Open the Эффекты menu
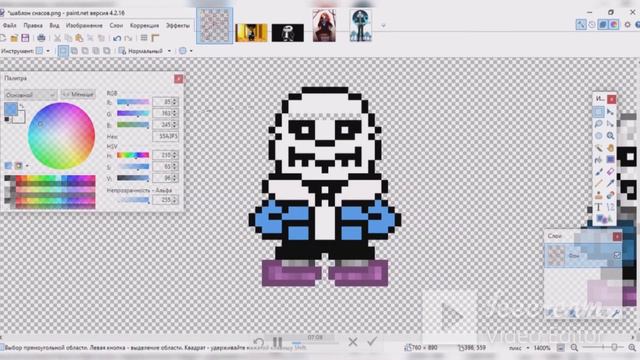Screen dimensions: 640x360 178,25
